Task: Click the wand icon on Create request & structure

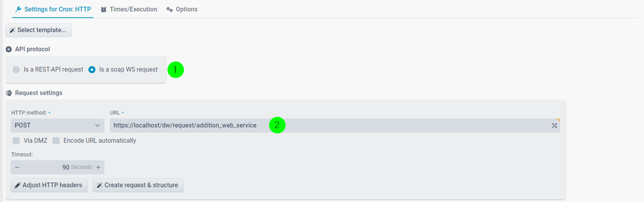Action: tap(99, 185)
